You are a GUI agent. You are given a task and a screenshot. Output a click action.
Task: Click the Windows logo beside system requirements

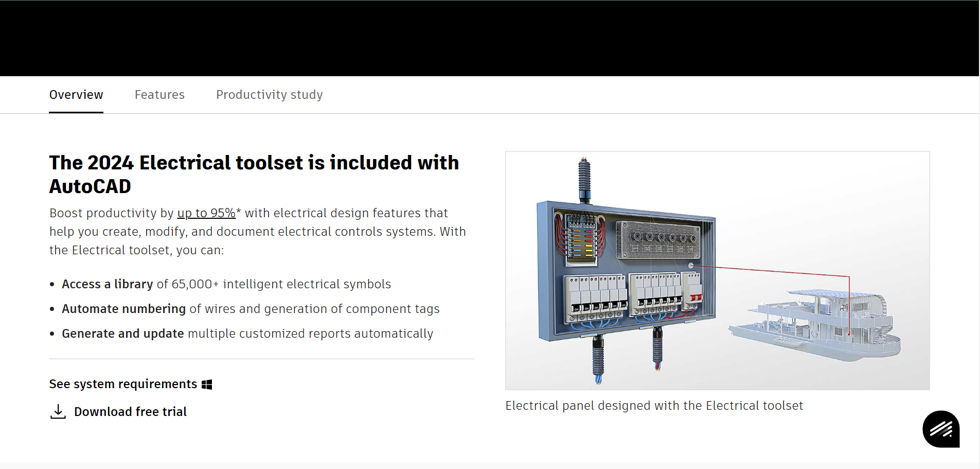tap(207, 383)
